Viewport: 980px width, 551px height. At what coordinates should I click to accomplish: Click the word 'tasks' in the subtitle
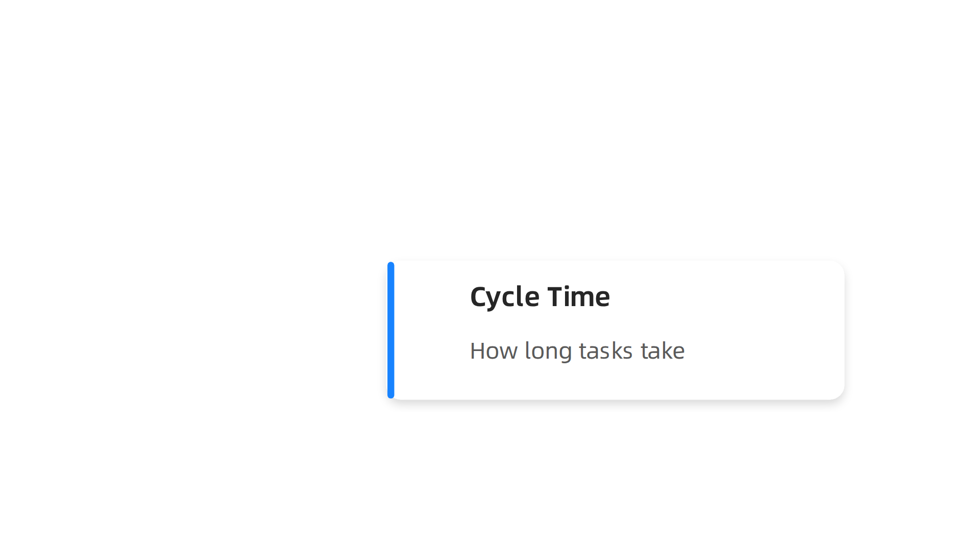[x=606, y=351]
